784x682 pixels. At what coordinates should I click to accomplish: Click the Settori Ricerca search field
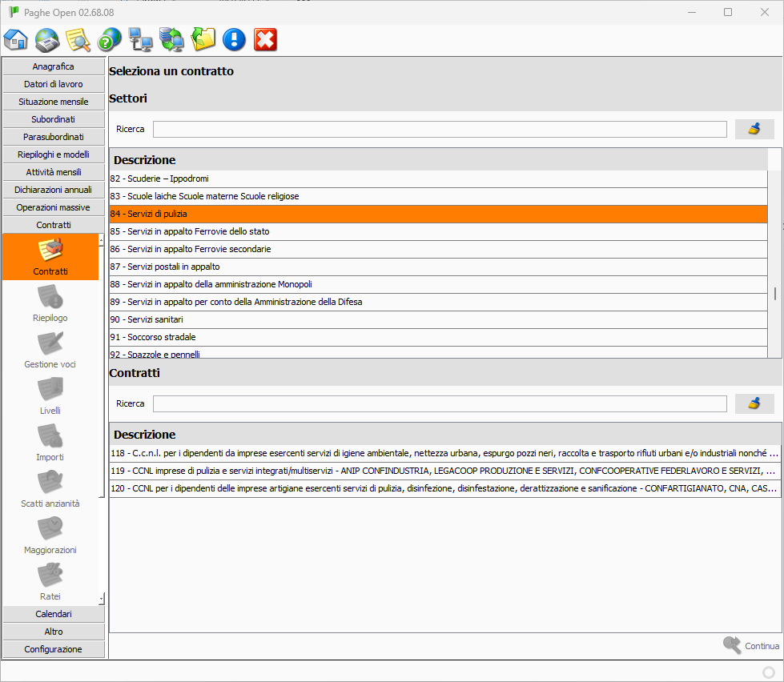[x=440, y=130]
